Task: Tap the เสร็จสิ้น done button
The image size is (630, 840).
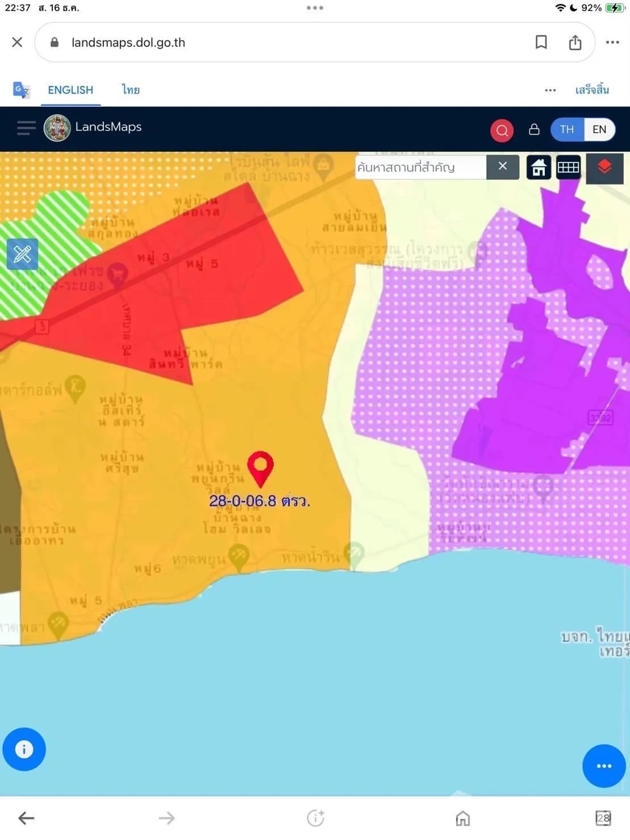Action: [x=592, y=90]
